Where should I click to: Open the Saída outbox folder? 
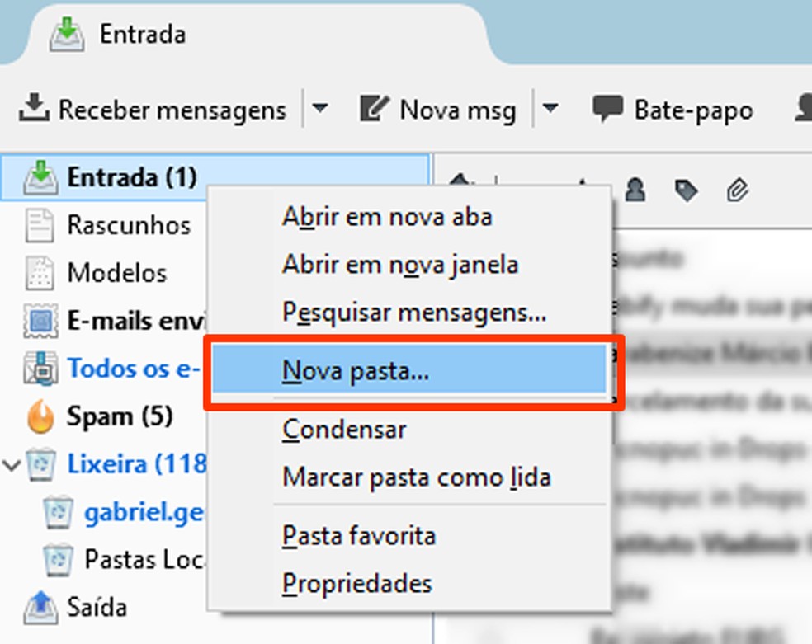point(97,607)
